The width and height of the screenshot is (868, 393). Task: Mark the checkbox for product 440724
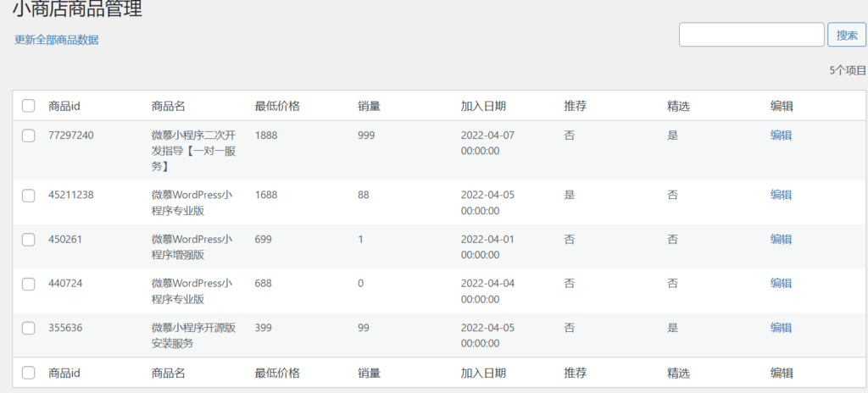pos(28,284)
